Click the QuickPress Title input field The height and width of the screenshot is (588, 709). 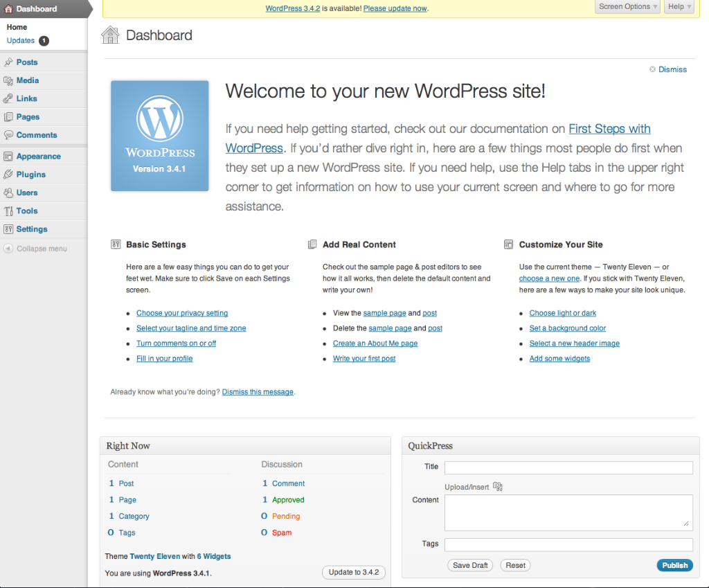569,467
